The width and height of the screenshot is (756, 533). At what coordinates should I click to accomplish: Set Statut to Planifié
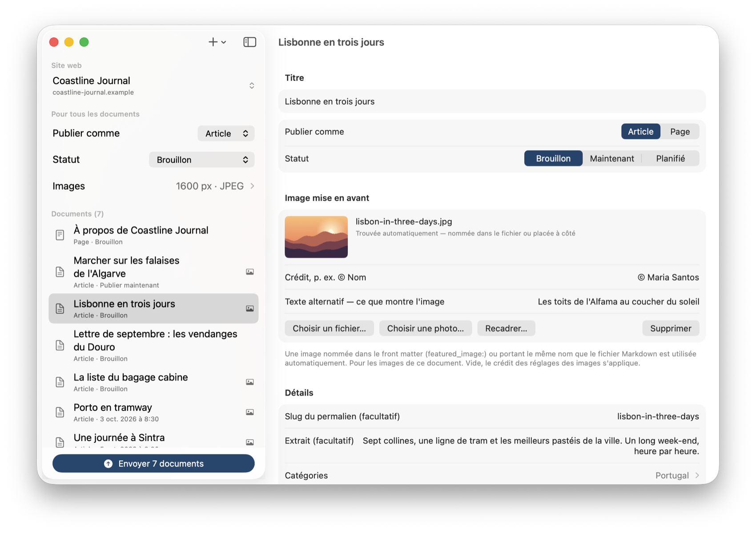[x=671, y=158]
